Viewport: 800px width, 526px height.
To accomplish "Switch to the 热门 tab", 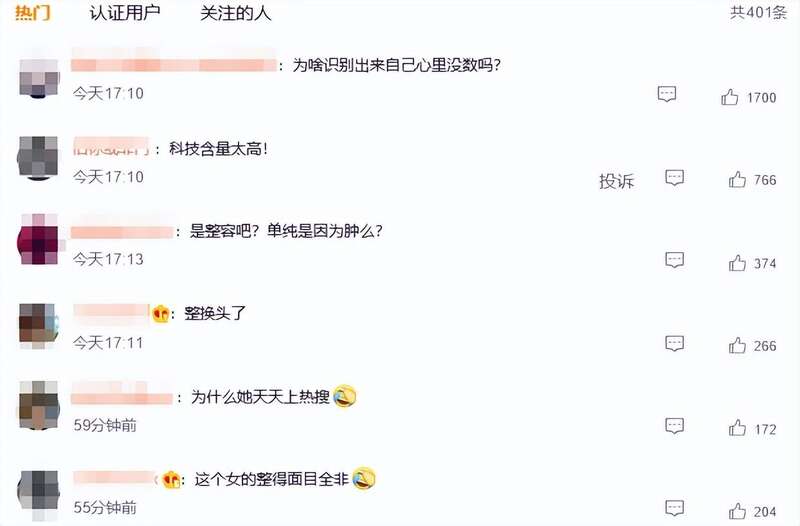I will pyautogui.click(x=33, y=12).
